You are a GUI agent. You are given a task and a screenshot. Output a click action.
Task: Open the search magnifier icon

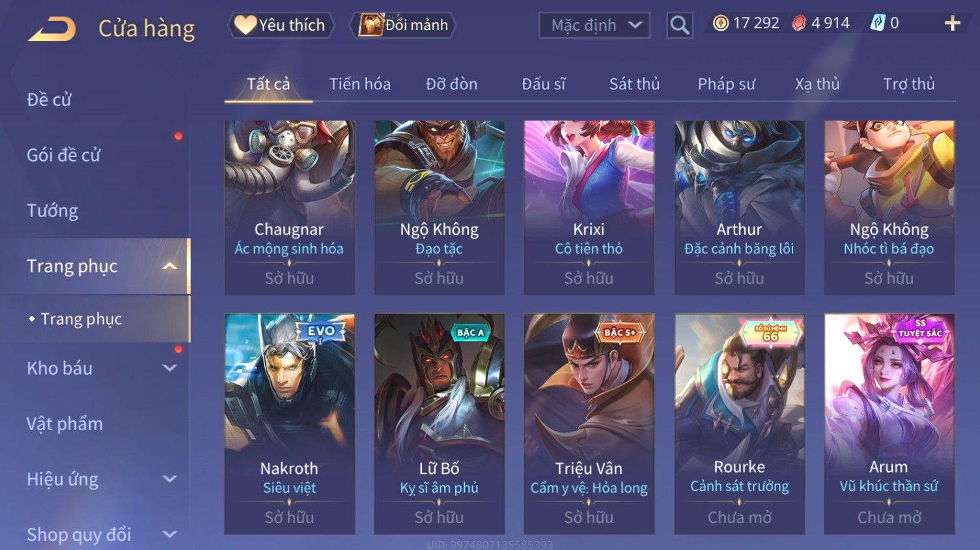pyautogui.click(x=679, y=25)
